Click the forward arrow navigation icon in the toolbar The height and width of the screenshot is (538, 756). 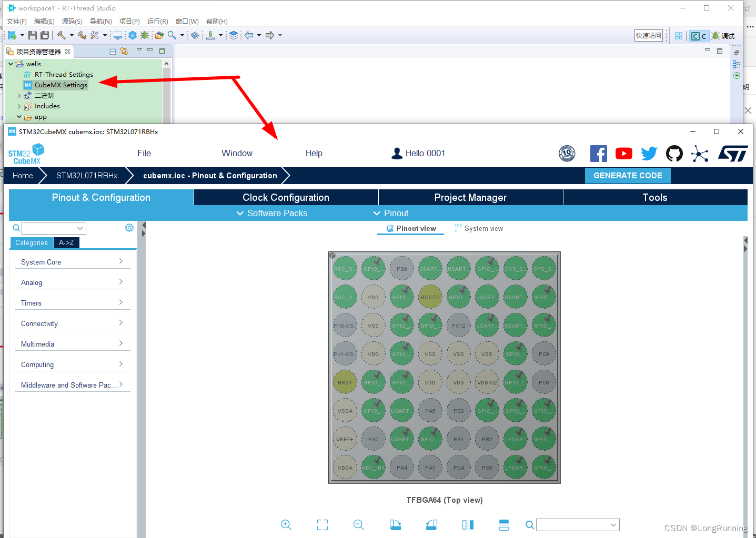pyautogui.click(x=270, y=35)
